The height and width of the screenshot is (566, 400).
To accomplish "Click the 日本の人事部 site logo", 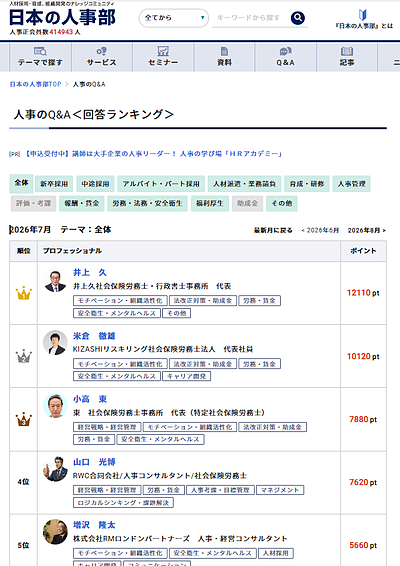I will click(x=62, y=17).
